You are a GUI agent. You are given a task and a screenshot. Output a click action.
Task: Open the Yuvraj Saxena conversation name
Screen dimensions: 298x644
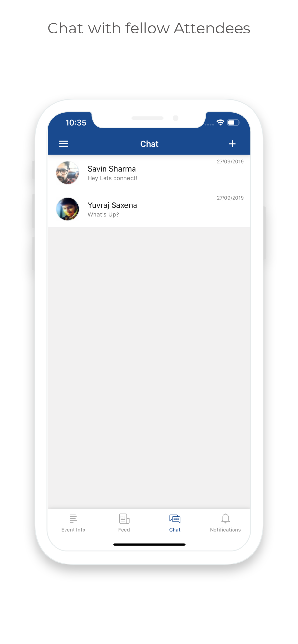[112, 205]
